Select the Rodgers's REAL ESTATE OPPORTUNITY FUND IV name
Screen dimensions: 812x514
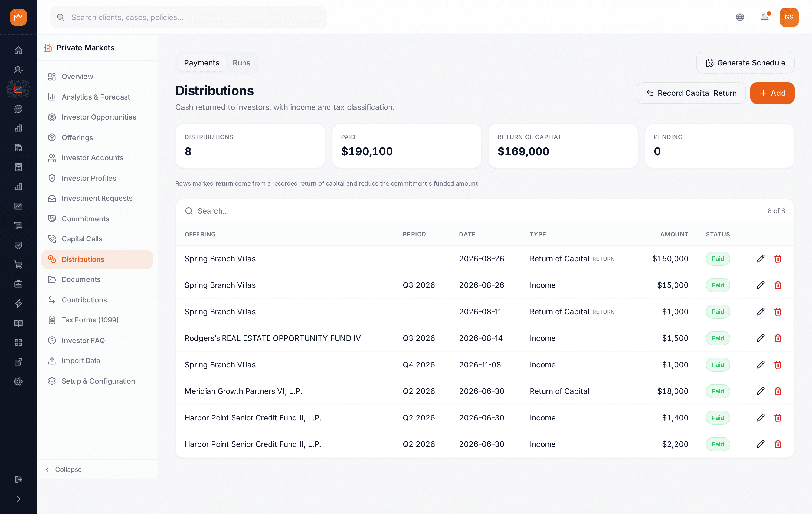273,338
